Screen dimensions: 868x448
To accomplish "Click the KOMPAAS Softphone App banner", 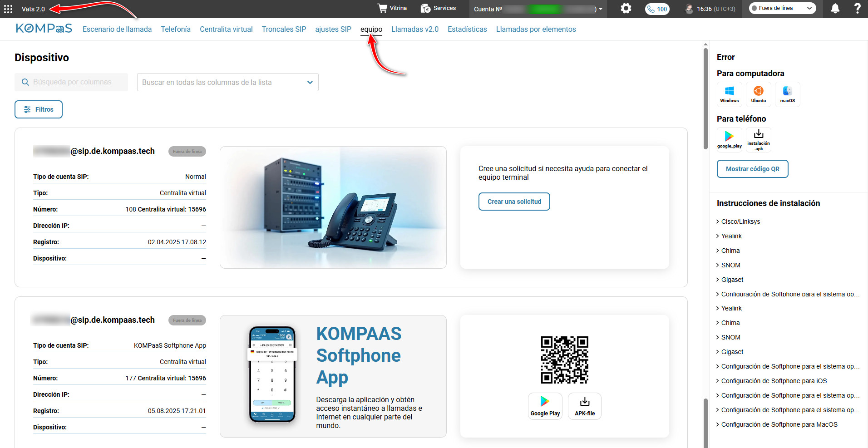I will [x=333, y=376].
